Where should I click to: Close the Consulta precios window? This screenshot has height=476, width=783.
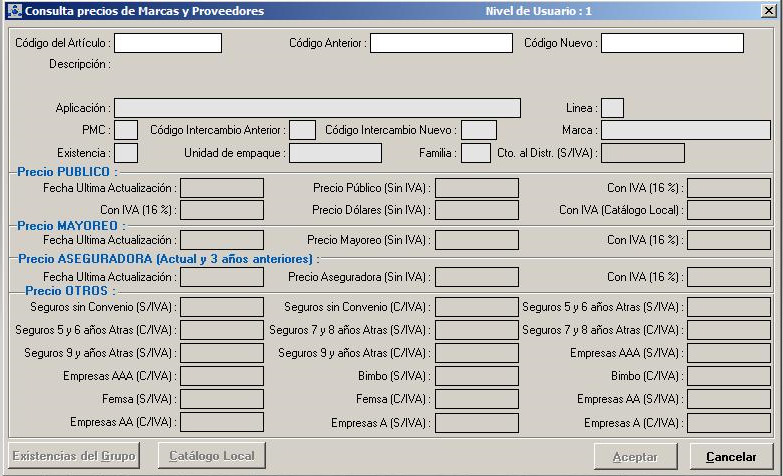click(767, 11)
